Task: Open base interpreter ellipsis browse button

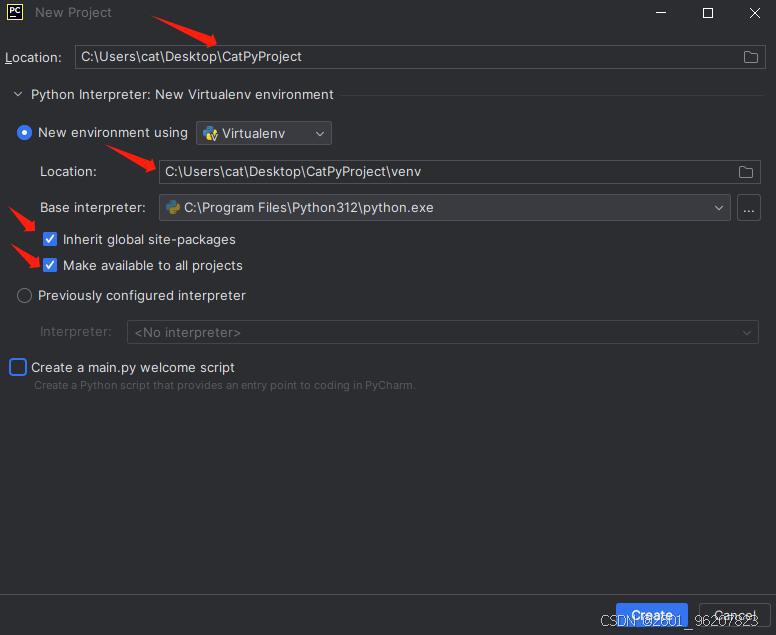Action: pos(748,208)
